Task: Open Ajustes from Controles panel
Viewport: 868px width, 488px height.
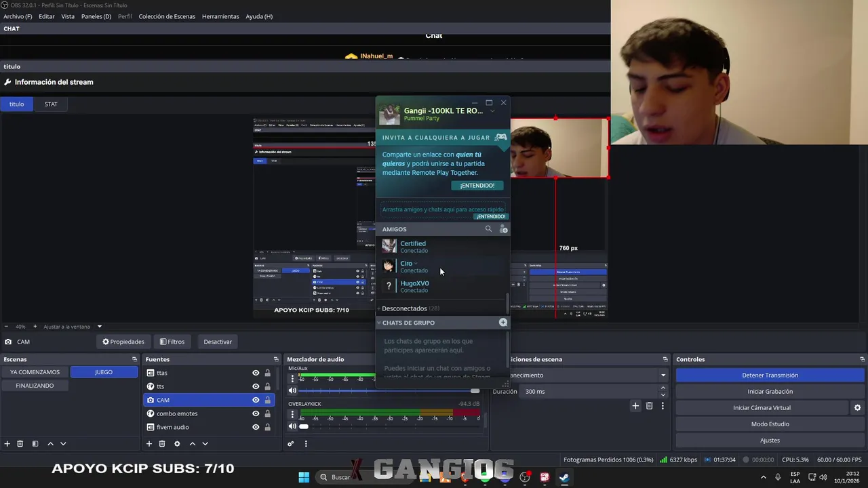Action: 770,440
